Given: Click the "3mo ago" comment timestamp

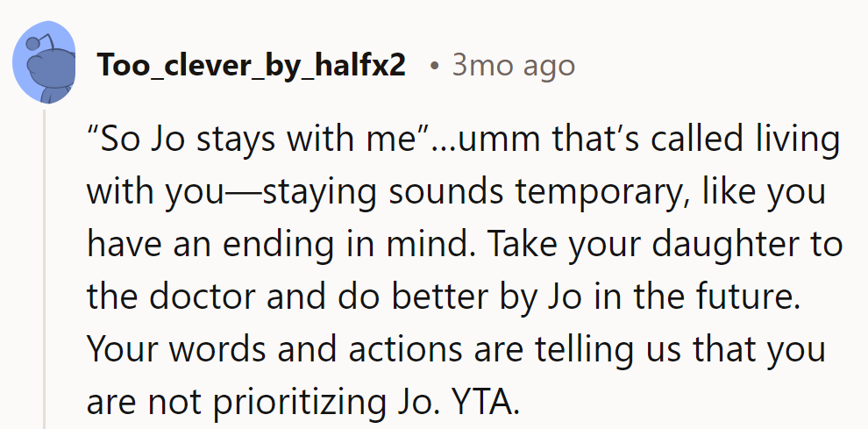Looking at the screenshot, I should coord(513,66).
